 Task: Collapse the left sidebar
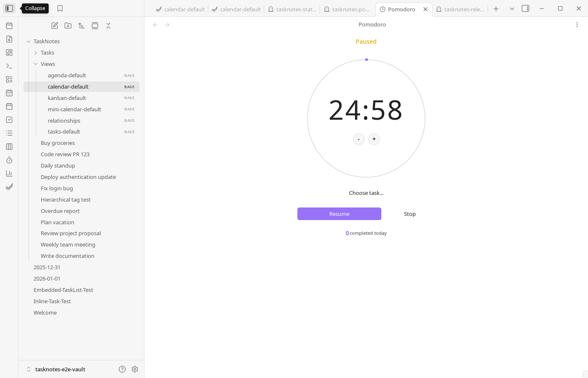pos(9,8)
